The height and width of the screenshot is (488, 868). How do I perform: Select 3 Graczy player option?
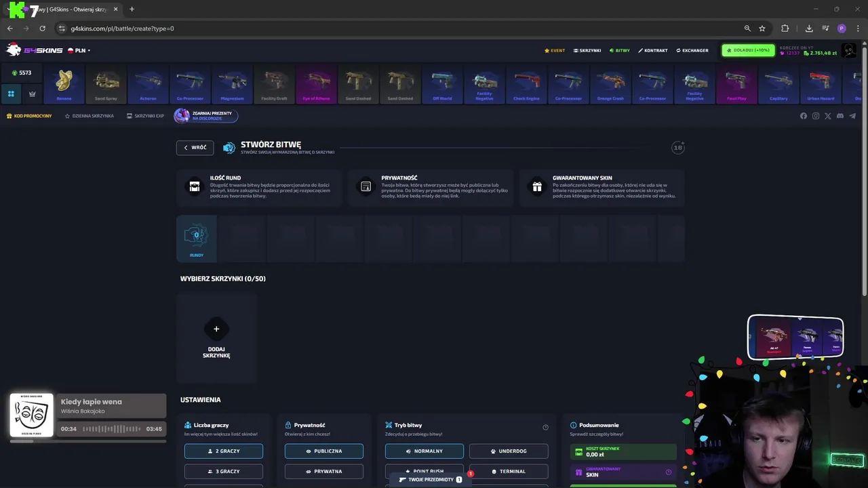point(224,471)
